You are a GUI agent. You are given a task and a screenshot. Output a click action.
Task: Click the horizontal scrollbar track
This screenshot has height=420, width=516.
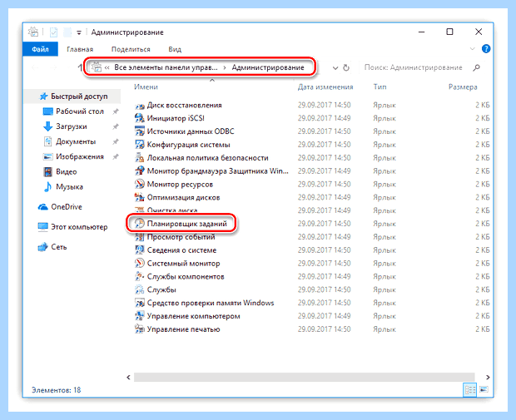tap(305, 377)
